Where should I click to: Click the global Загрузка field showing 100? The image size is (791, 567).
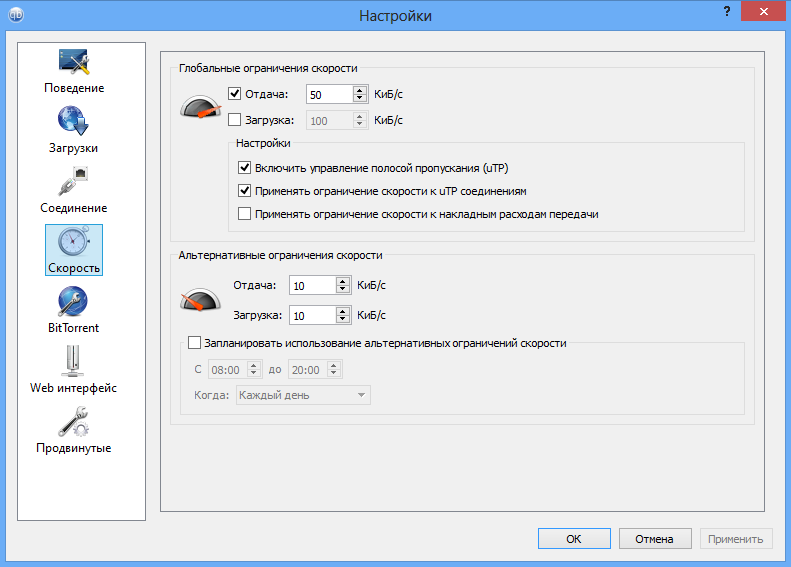(x=330, y=121)
